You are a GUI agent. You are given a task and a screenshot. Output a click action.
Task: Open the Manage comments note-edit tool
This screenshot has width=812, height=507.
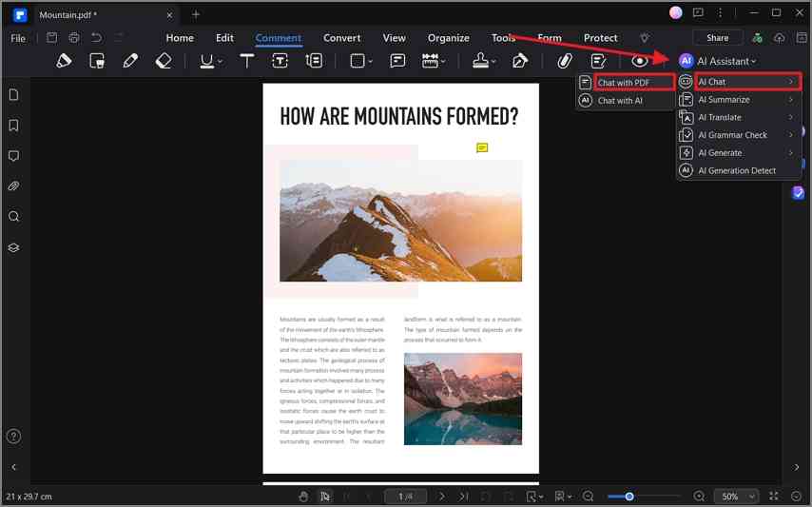click(x=598, y=61)
